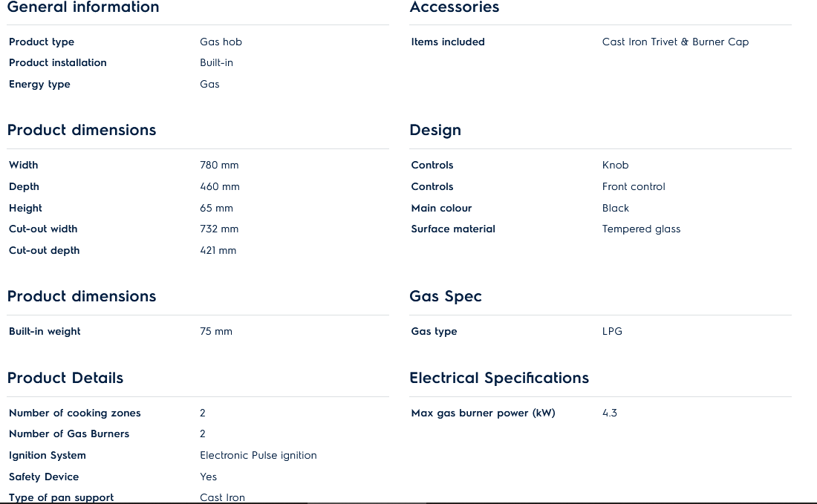Select the 780 mm width value
Screen dimensions: 817x504
[x=219, y=165]
